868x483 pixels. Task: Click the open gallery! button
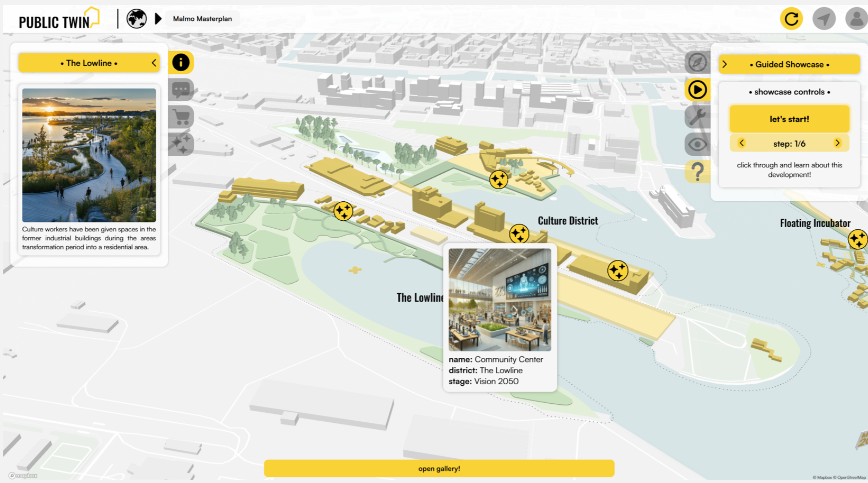click(x=439, y=469)
